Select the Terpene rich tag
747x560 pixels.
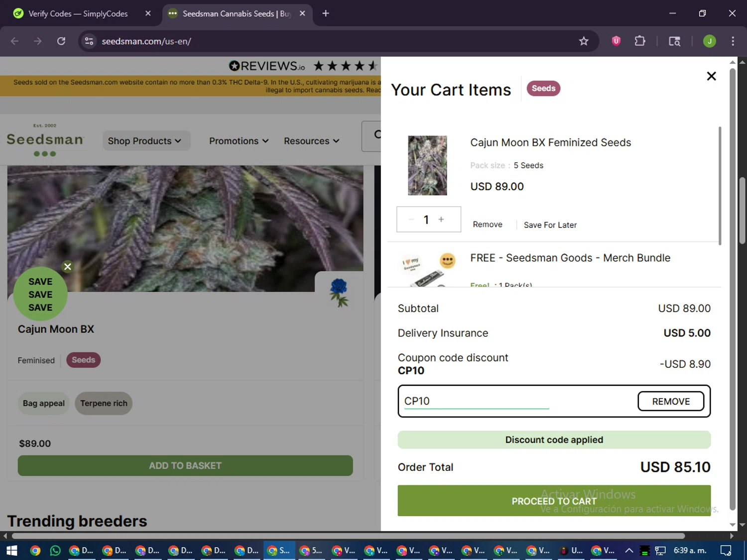tap(104, 403)
